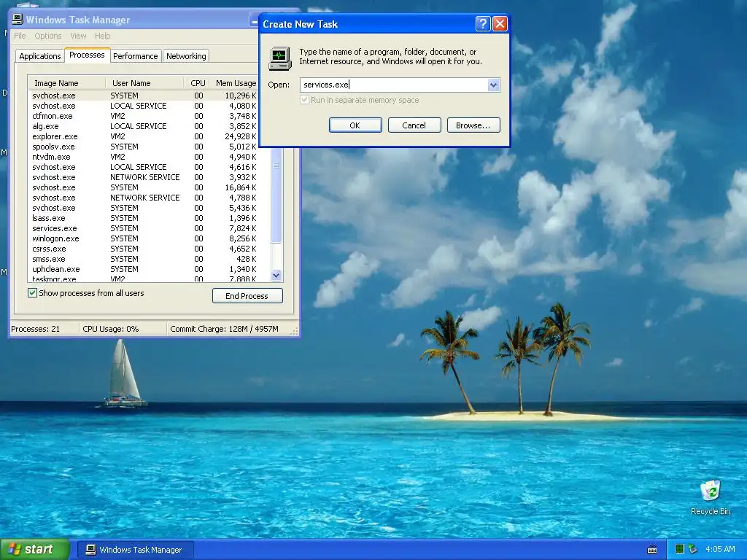The image size is (747, 560).
Task: Click the taskbar clock showing 4:05 AM
Action: pos(720,549)
